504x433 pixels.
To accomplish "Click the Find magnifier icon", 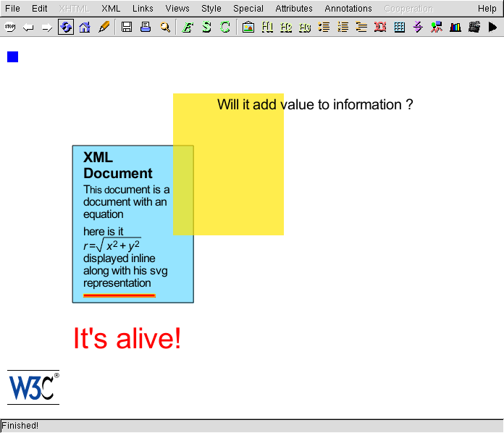I will pyautogui.click(x=165, y=28).
